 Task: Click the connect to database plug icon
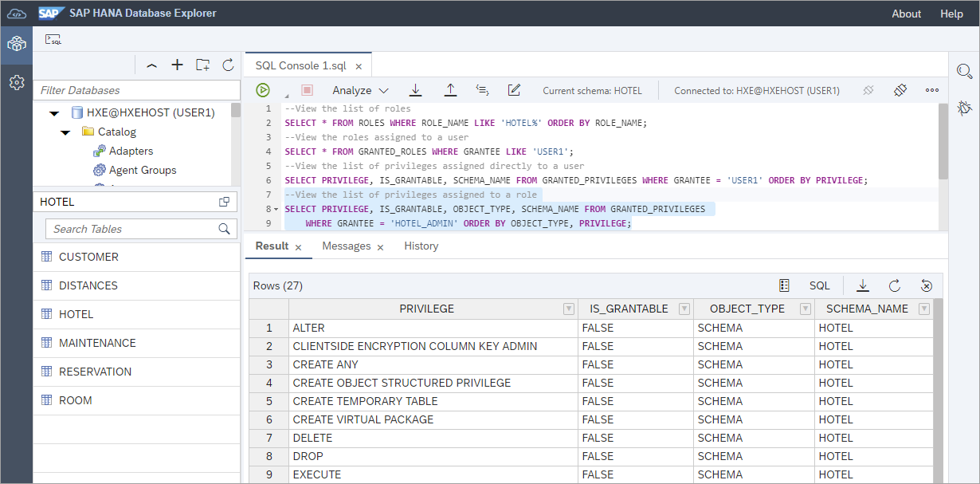[x=901, y=91]
